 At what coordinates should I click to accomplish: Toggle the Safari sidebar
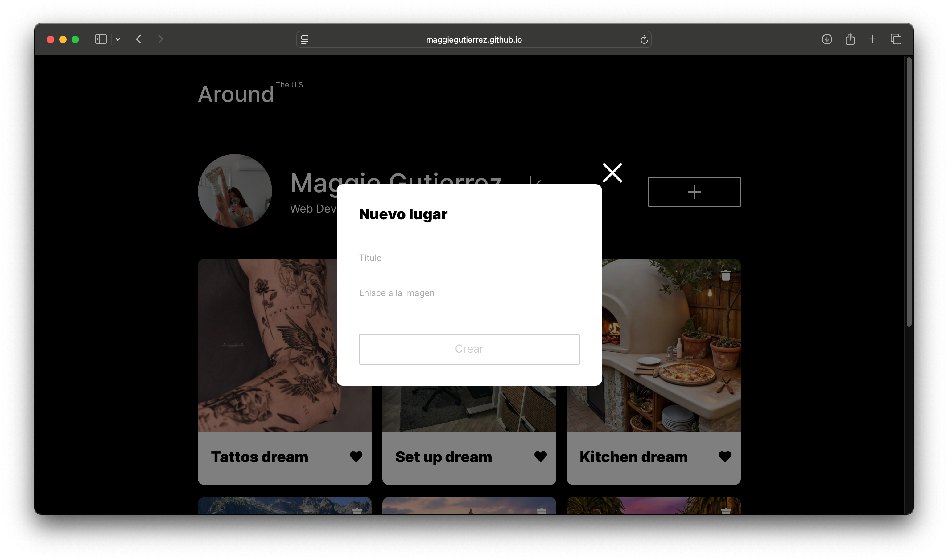pyautogui.click(x=101, y=39)
